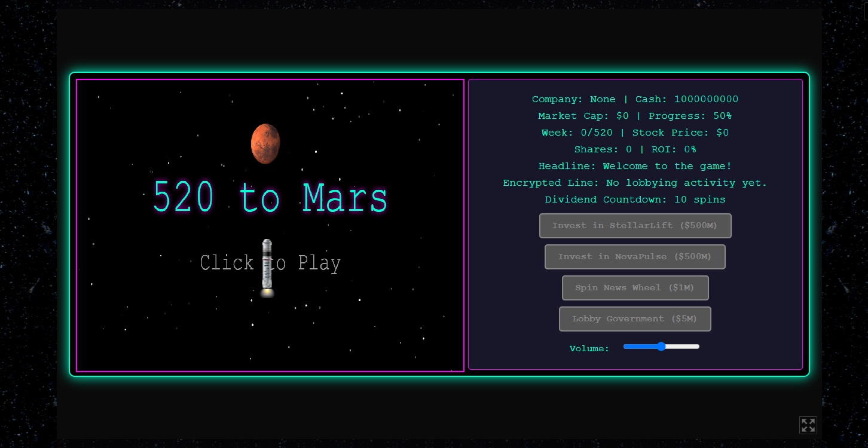Click the 'Dividend Countdown: 10 spins' text
Viewport: 868px width, 448px height.
pyautogui.click(x=635, y=200)
